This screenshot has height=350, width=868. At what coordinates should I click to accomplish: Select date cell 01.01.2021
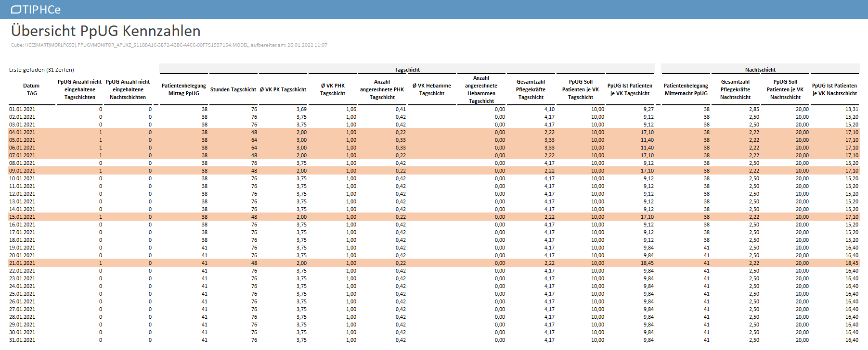22,109
